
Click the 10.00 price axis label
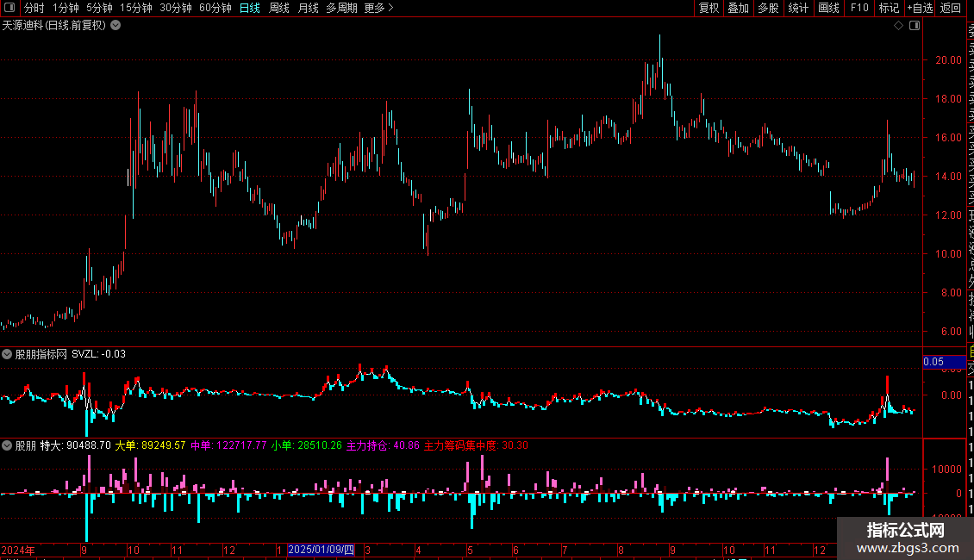point(948,254)
